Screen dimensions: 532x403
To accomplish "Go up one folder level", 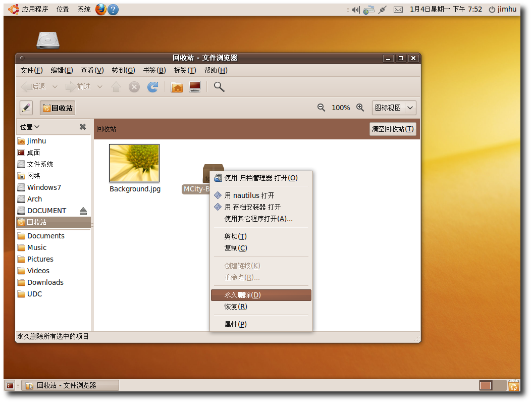I will click(116, 87).
